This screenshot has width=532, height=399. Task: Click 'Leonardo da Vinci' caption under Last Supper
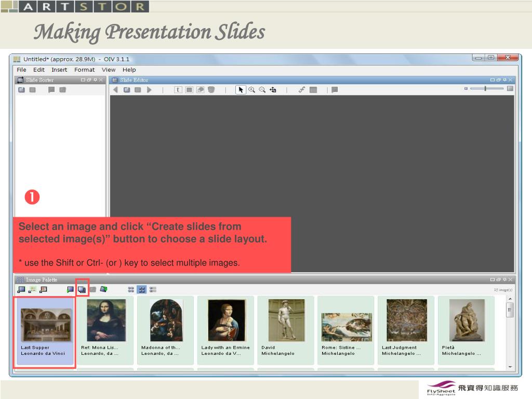[x=43, y=353]
